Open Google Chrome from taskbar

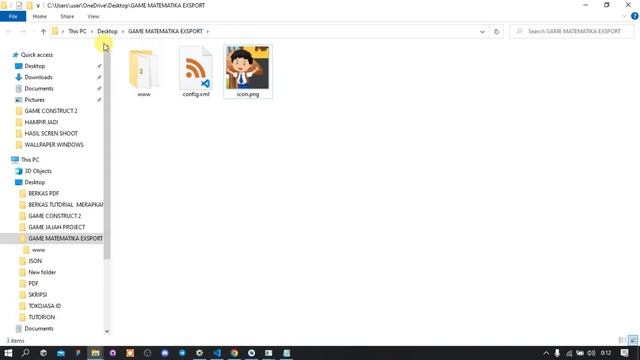(x=234, y=353)
